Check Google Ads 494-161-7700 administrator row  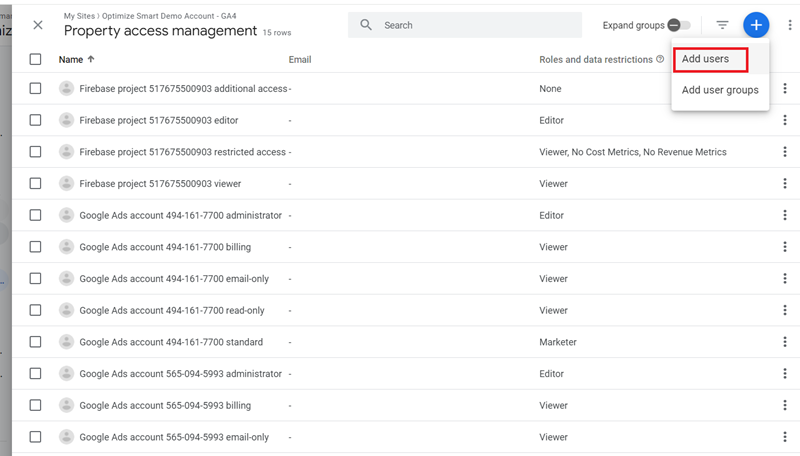pyautogui.click(x=35, y=215)
